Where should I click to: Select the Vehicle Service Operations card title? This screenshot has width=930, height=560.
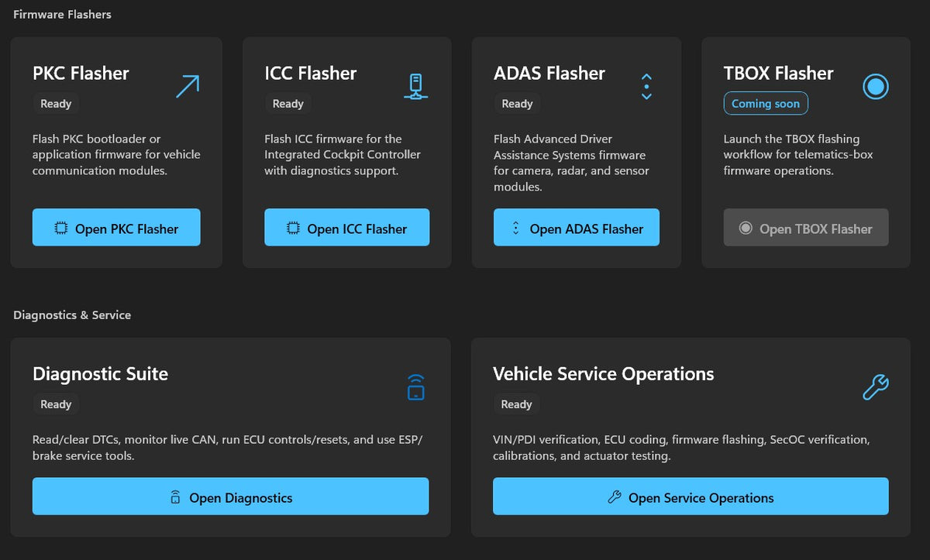[x=604, y=374]
